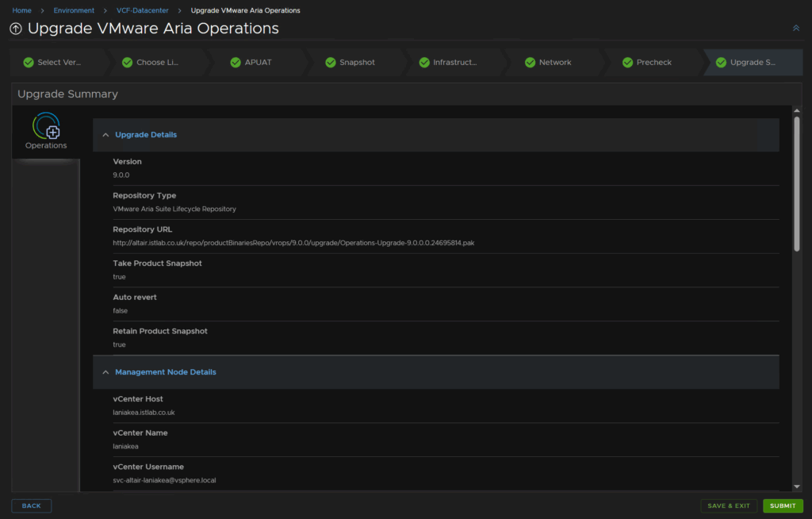This screenshot has height=519, width=812.
Task: Collapse the Management Node Details section
Action: click(x=105, y=372)
